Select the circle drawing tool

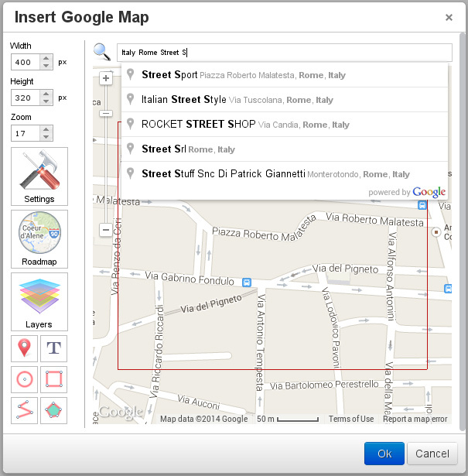(x=25, y=380)
